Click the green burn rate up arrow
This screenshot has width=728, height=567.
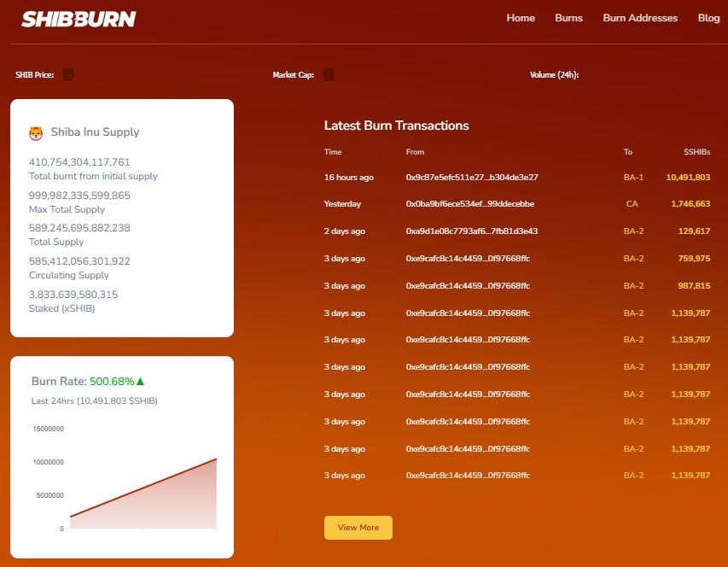(140, 382)
